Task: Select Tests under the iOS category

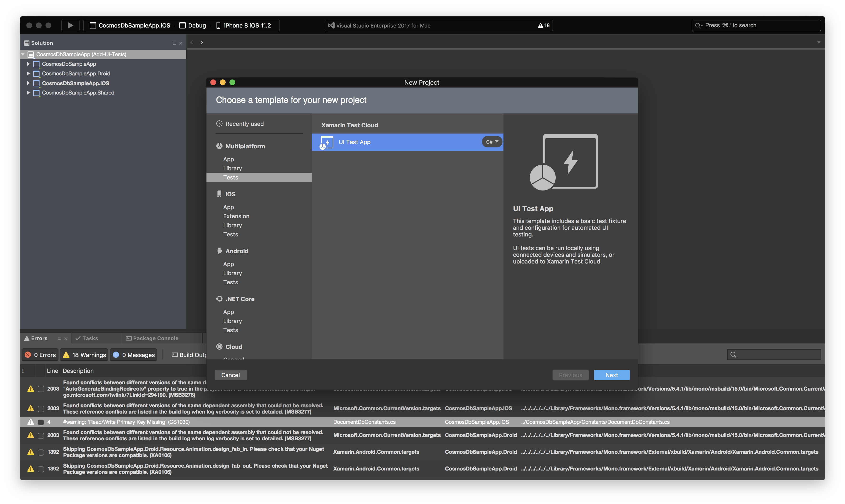Action: [x=230, y=234]
